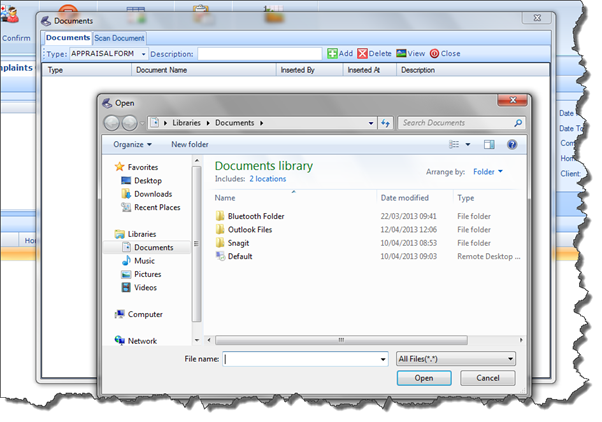
Task: Click the red Delete icon in Documents toolbar
Action: (362, 53)
